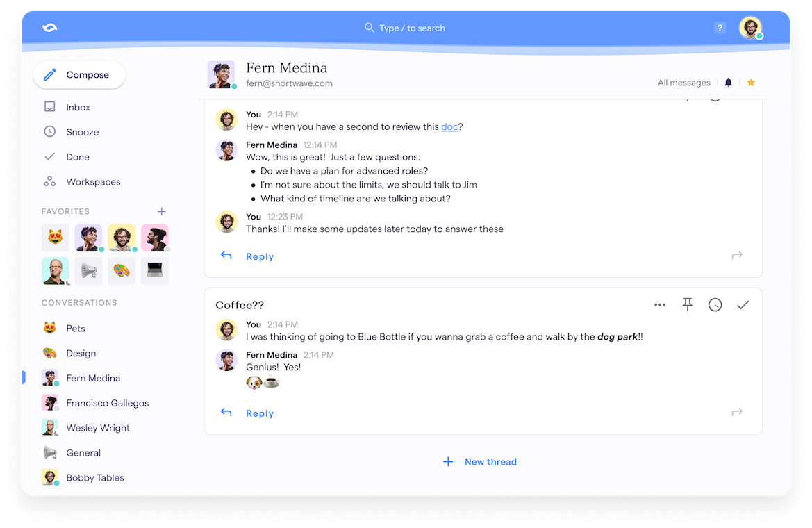
Task: Open the Inbox mail icon
Action: (48, 106)
